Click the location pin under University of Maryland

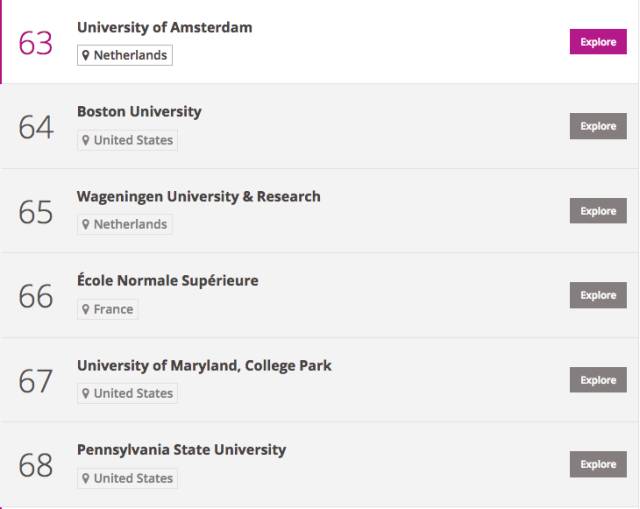(85, 393)
